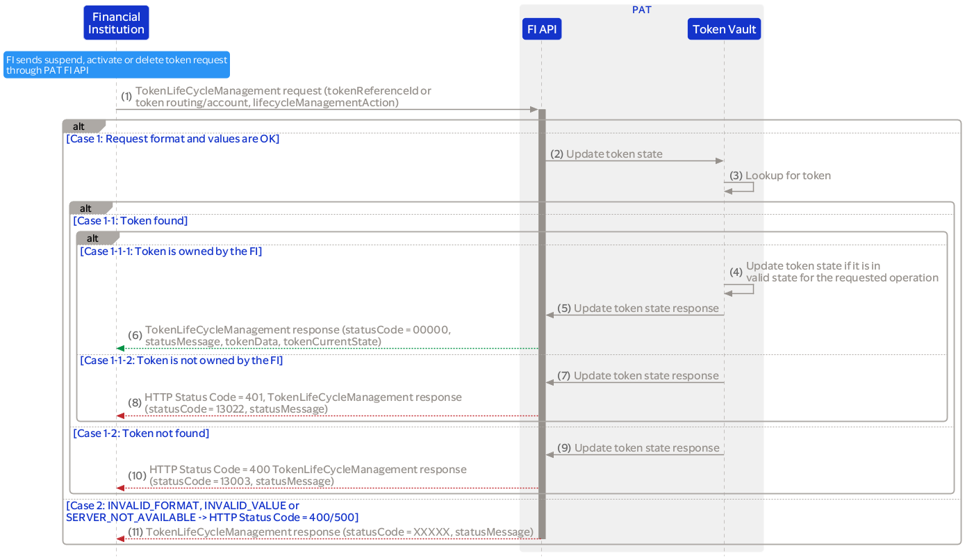Click the outermost alt frame tag

(80, 126)
